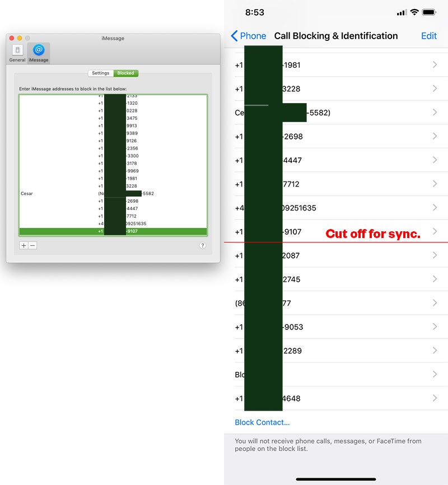The image size is (448, 485).
Task: Open chevron for number ending 1981
Action: click(435, 64)
